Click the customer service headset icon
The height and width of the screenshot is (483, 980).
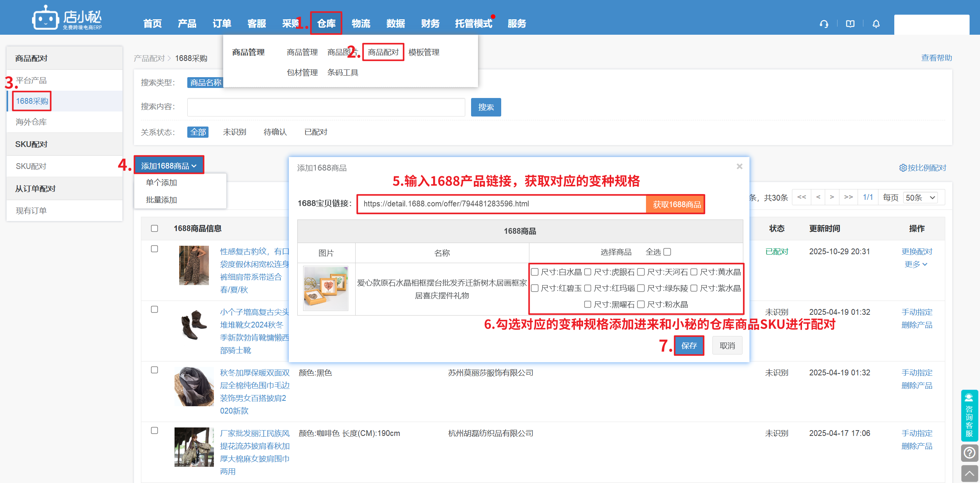(824, 24)
